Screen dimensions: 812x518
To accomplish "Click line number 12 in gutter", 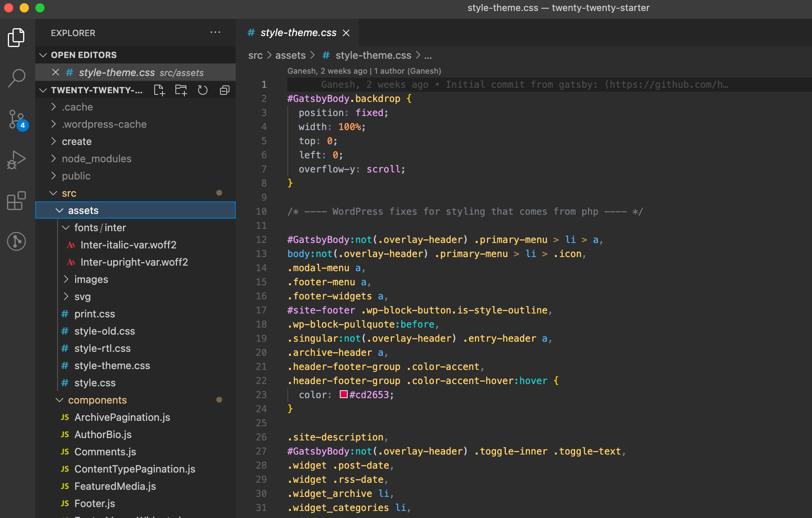I will click(x=261, y=239).
